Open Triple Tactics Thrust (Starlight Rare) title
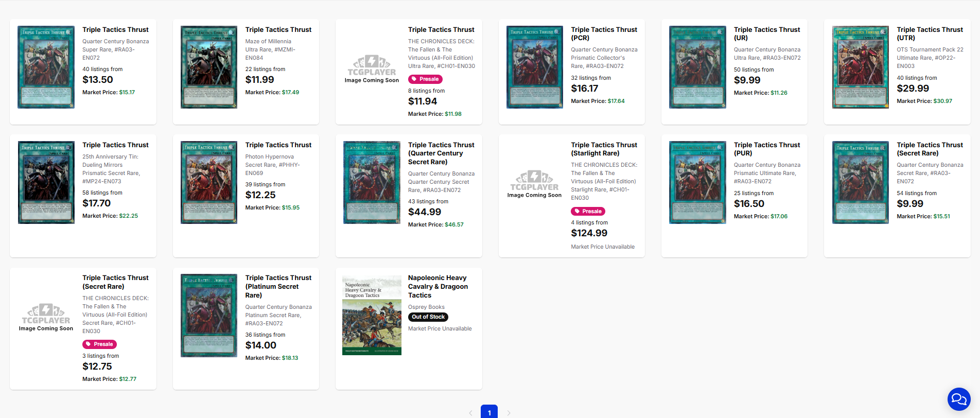The width and height of the screenshot is (980, 418). coord(604,149)
